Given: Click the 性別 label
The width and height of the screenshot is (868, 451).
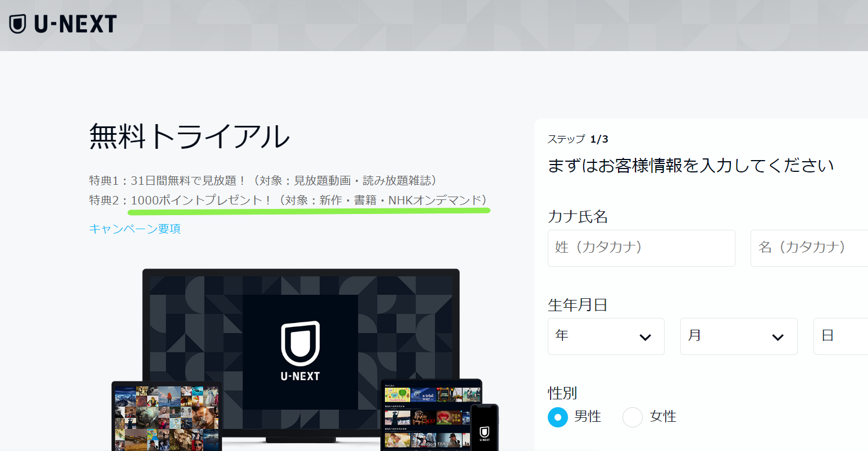Looking at the screenshot, I should tap(562, 393).
